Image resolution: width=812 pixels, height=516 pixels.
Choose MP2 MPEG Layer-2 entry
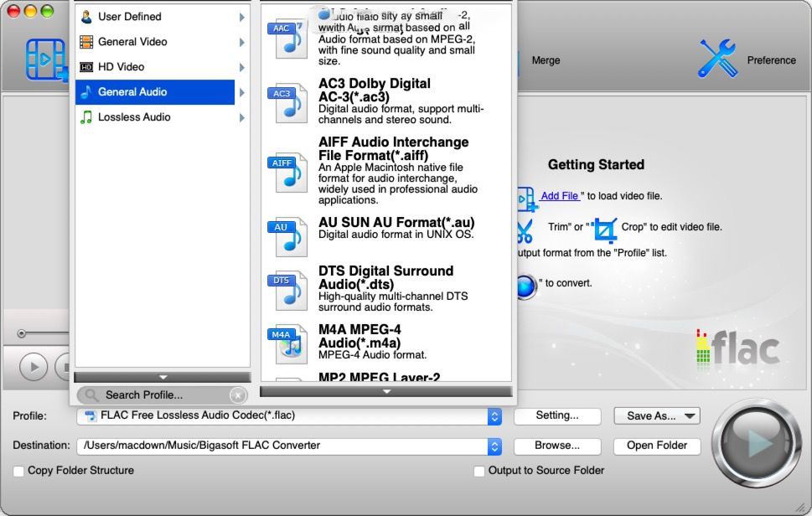379,377
